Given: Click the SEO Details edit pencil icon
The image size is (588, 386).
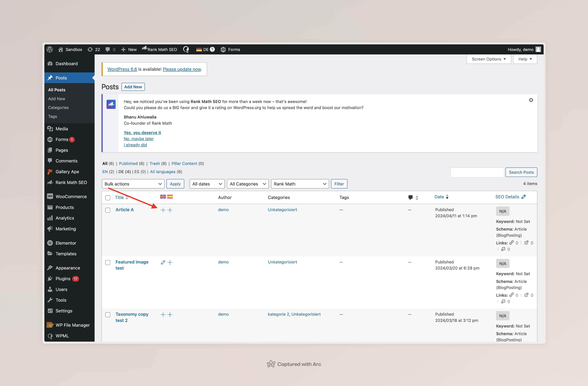Looking at the screenshot, I should click(x=524, y=197).
